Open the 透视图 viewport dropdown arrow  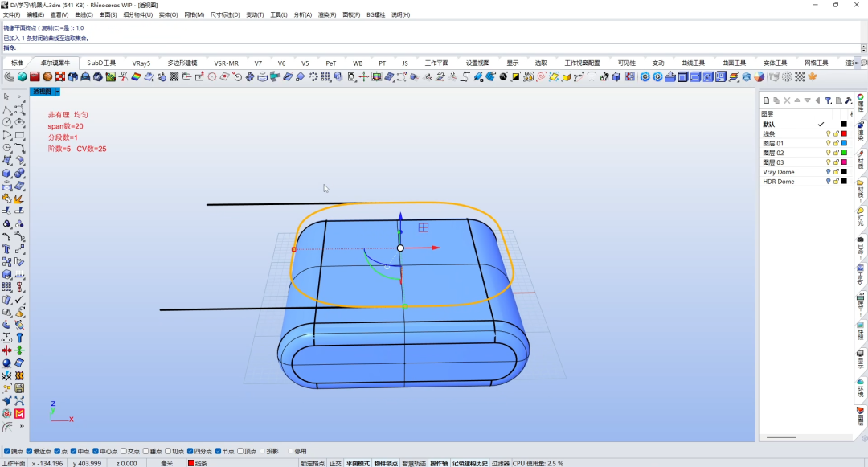tap(57, 92)
